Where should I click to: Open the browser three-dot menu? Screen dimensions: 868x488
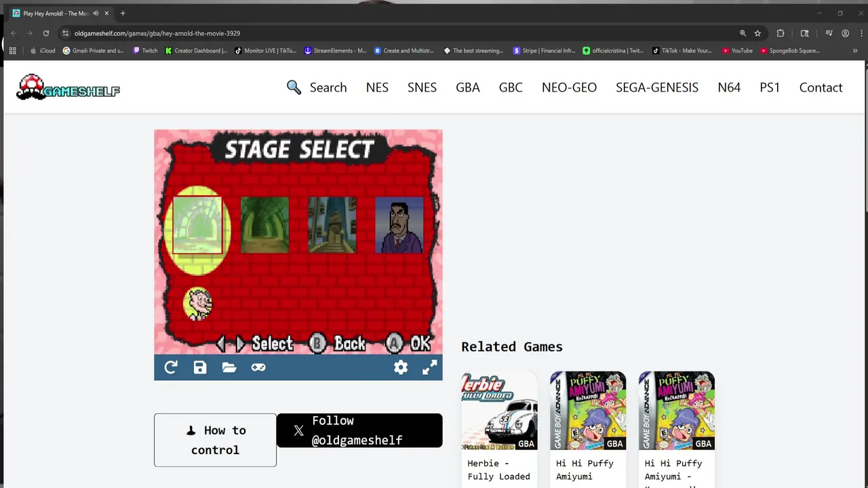click(x=860, y=33)
